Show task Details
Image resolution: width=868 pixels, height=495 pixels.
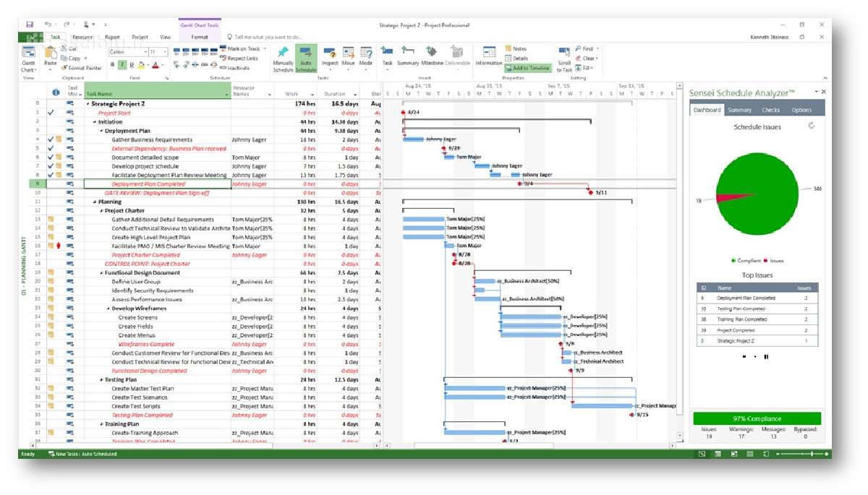point(516,59)
